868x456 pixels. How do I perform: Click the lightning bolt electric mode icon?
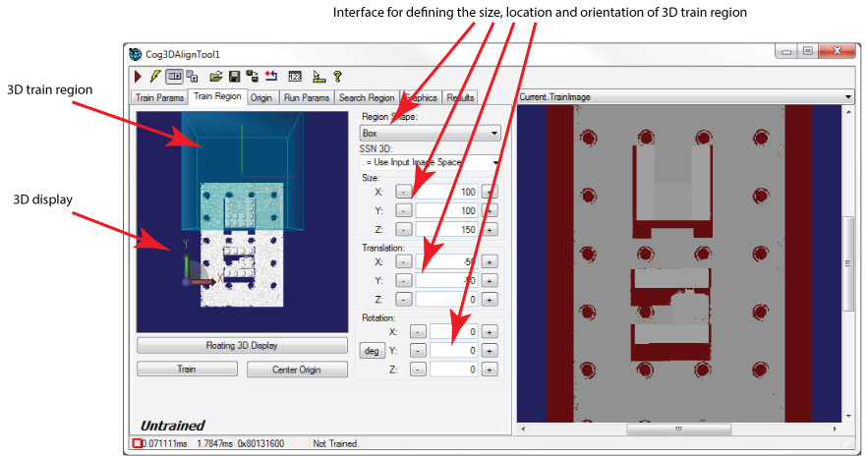[155, 76]
